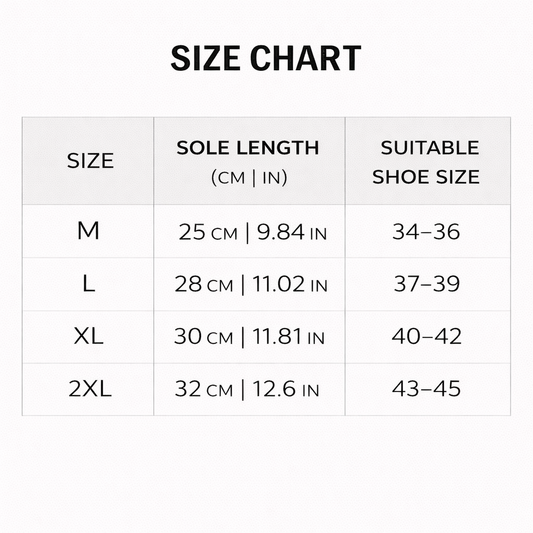This screenshot has height=533, width=533.
Task: Select shoe size range 34–36
Action: tap(426, 232)
